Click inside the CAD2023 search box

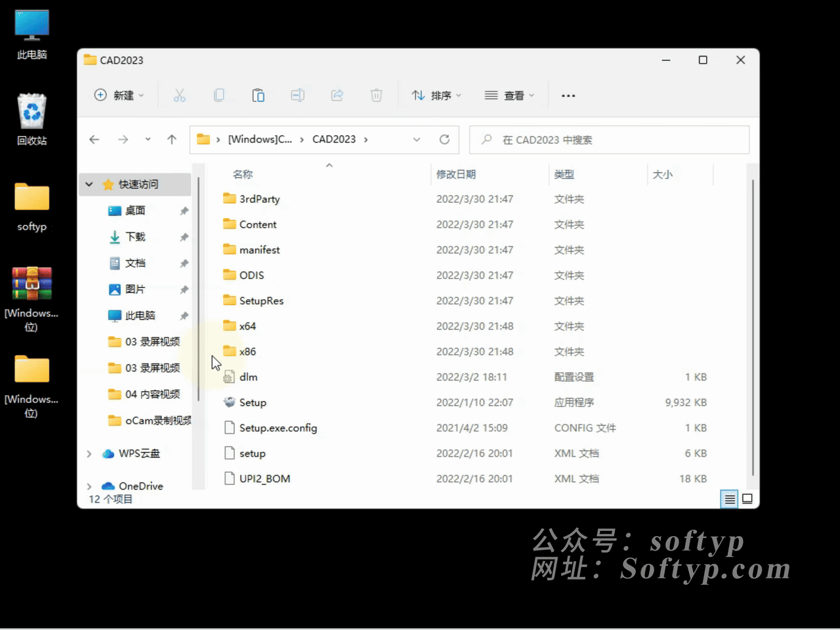pyautogui.click(x=609, y=139)
